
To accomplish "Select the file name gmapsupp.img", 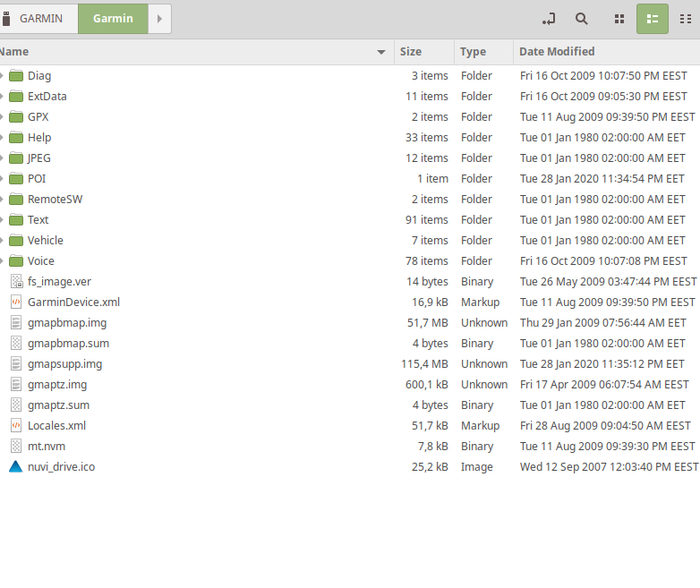I will pos(64,364).
